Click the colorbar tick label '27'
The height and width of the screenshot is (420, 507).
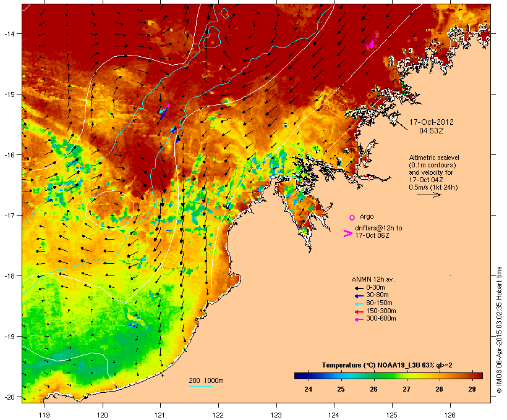pos(406,389)
